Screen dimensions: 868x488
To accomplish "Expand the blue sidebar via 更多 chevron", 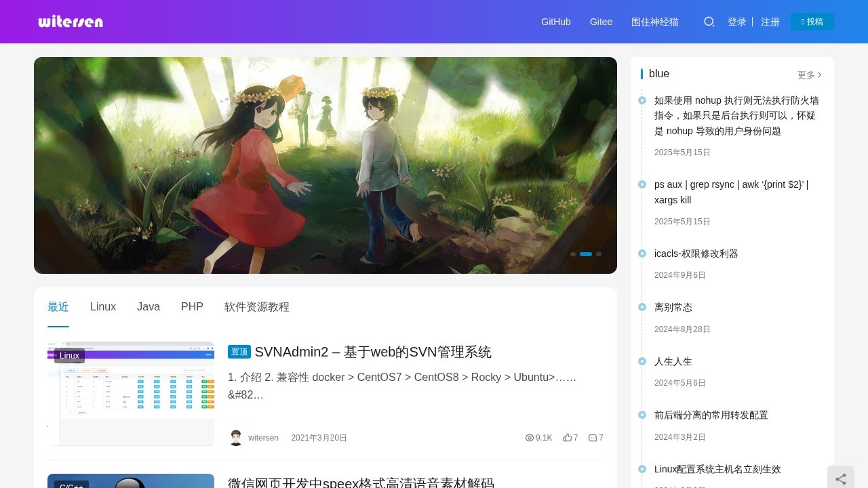I will [x=809, y=75].
